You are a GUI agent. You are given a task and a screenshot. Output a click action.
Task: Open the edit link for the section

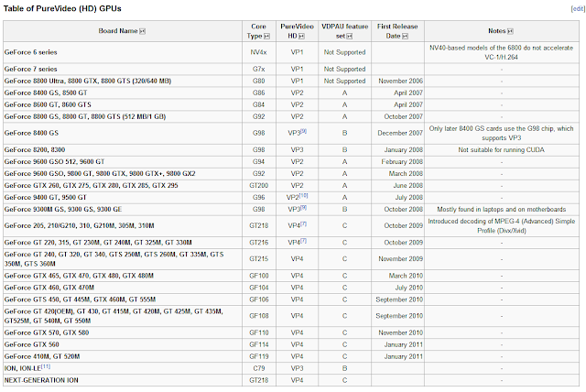pos(578,8)
